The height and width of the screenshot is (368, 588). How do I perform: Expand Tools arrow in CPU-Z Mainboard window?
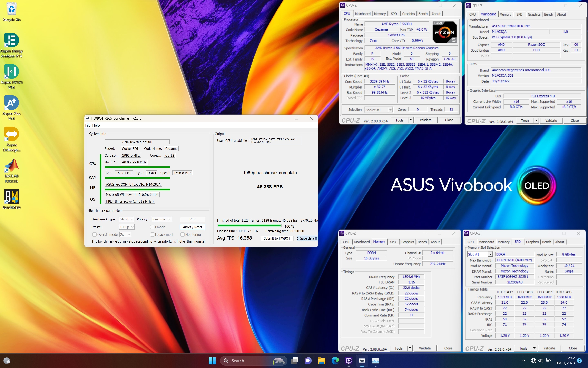click(x=536, y=120)
